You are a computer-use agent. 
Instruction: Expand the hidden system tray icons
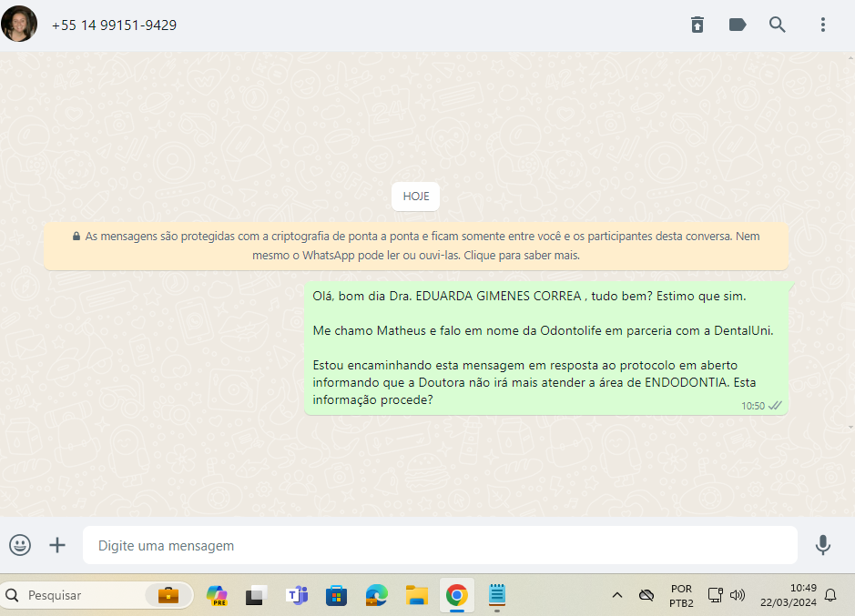[617, 595]
